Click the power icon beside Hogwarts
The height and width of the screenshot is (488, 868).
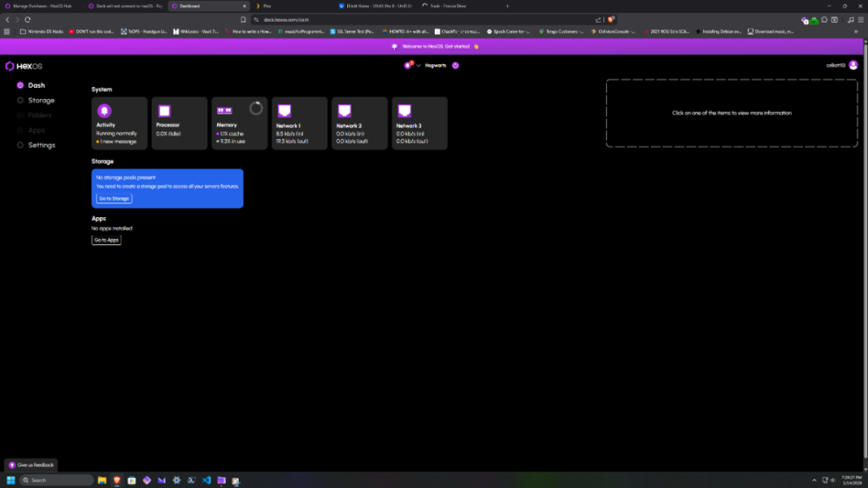(456, 65)
